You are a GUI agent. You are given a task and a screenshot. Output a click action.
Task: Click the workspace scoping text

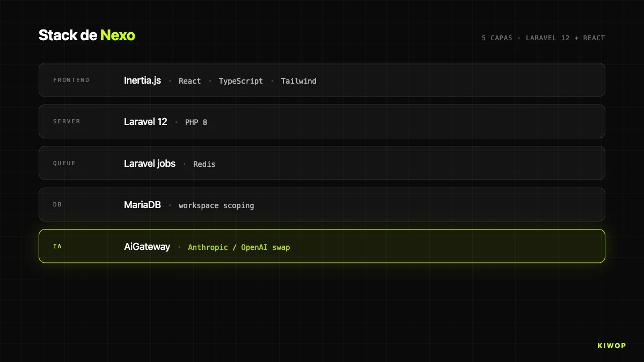(x=216, y=205)
